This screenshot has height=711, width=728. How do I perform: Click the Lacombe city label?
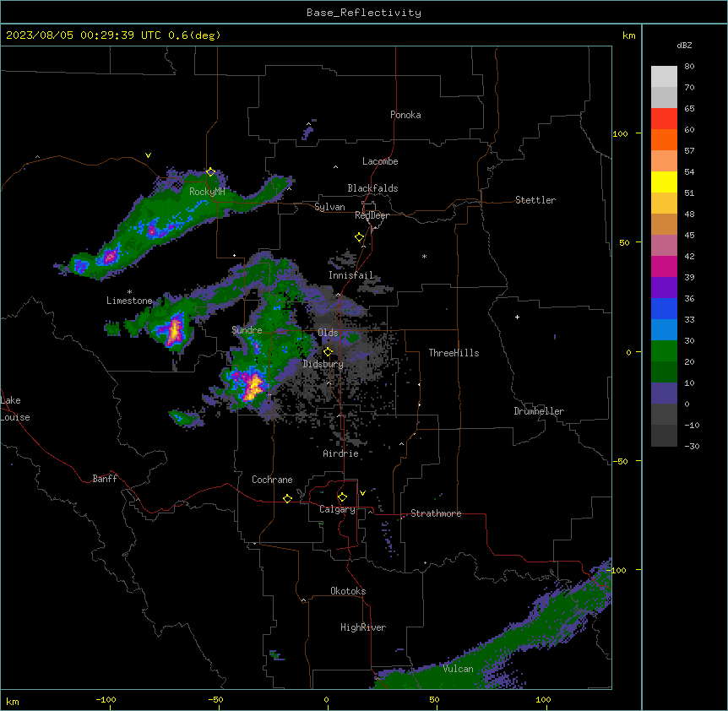point(380,161)
